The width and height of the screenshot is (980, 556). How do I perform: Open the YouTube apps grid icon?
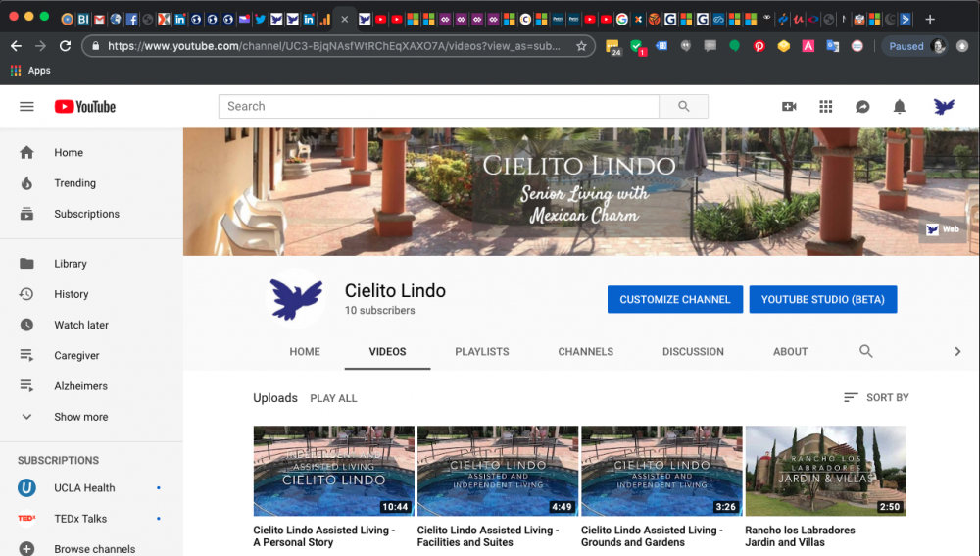(x=826, y=107)
